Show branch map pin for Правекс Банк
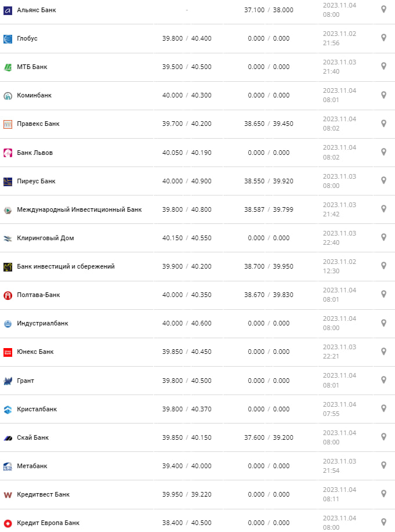 (x=383, y=123)
